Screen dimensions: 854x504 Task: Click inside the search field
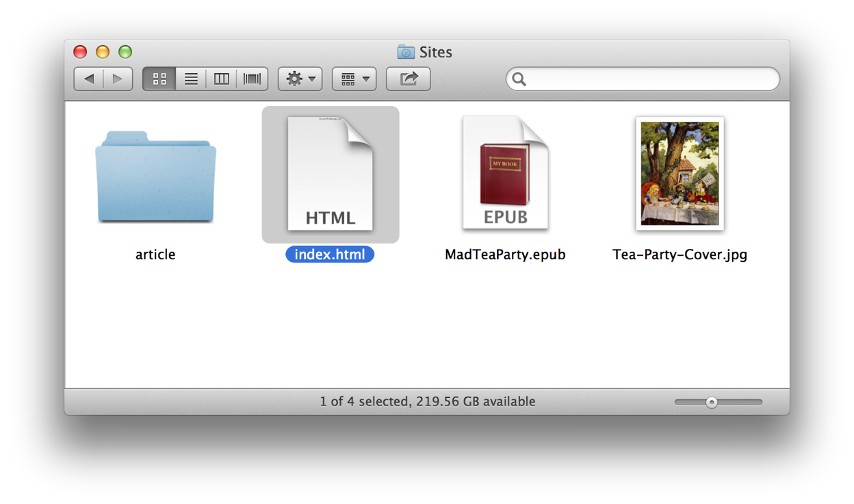tap(643, 79)
